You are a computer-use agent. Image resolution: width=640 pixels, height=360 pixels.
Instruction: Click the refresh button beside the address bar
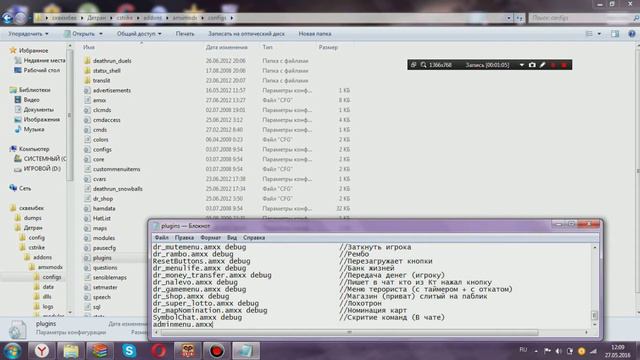(x=519, y=18)
